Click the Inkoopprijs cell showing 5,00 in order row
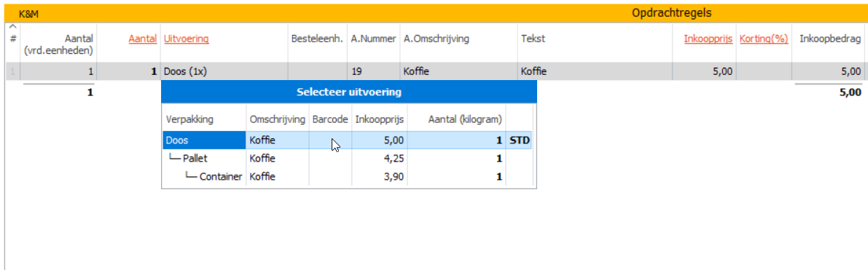 704,71
